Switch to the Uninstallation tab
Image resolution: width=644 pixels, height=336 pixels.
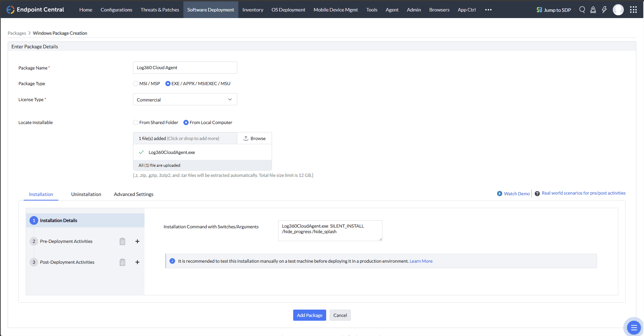[x=86, y=194]
